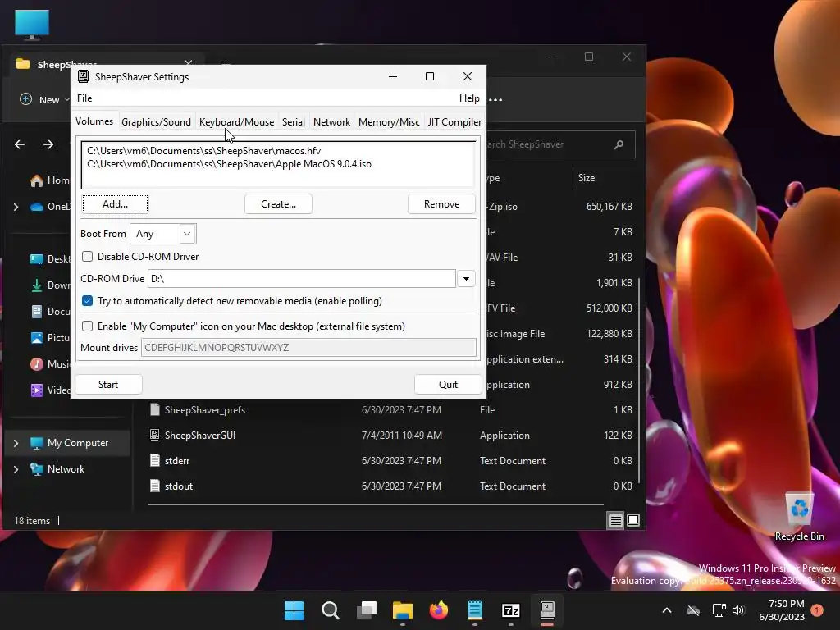Select the JIT Compiler tab

(454, 121)
